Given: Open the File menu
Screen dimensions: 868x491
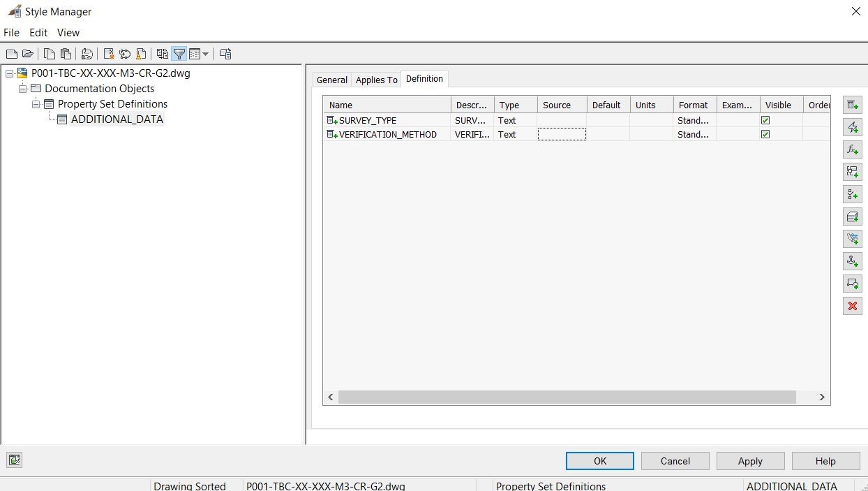Looking at the screenshot, I should point(11,32).
